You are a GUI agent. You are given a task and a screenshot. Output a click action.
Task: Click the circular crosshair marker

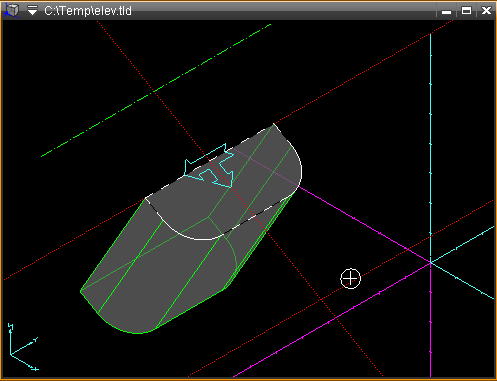click(350, 278)
